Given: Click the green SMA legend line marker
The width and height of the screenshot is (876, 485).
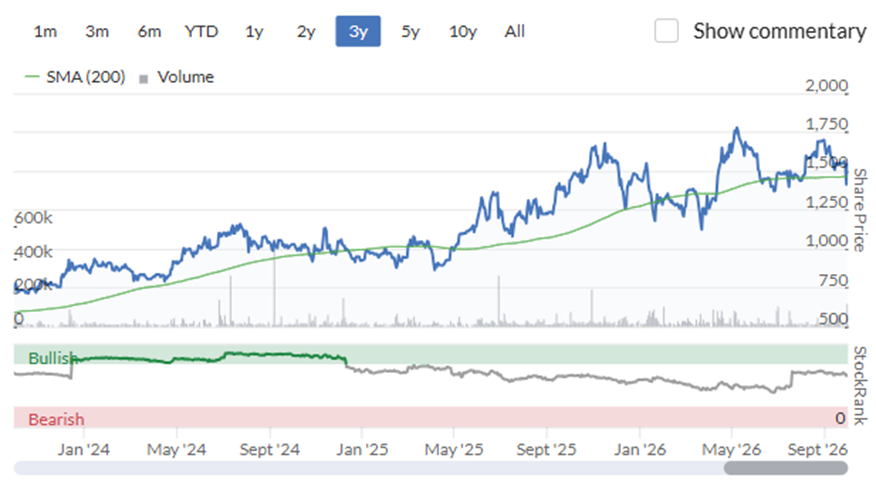Looking at the screenshot, I should (x=32, y=77).
